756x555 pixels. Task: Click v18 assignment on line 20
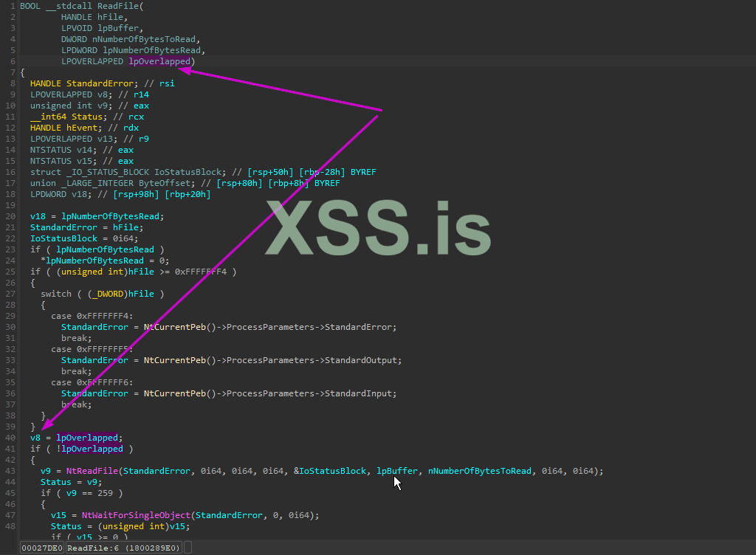coord(38,216)
